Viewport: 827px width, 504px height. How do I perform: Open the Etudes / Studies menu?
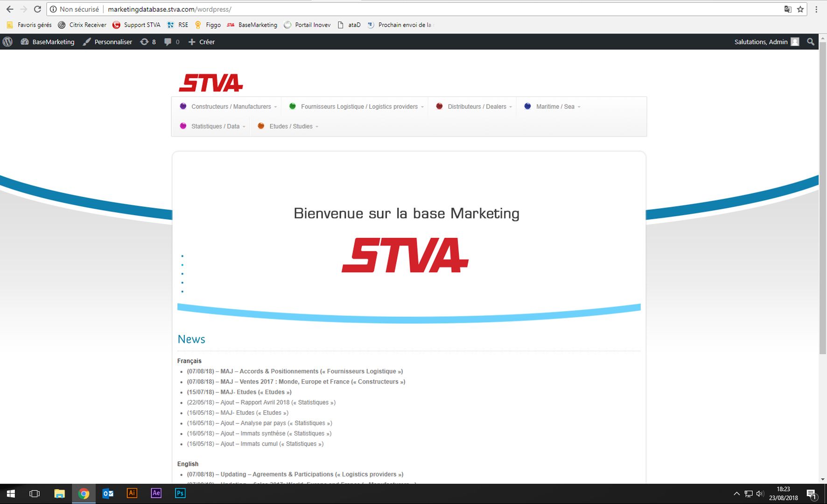[x=290, y=126]
